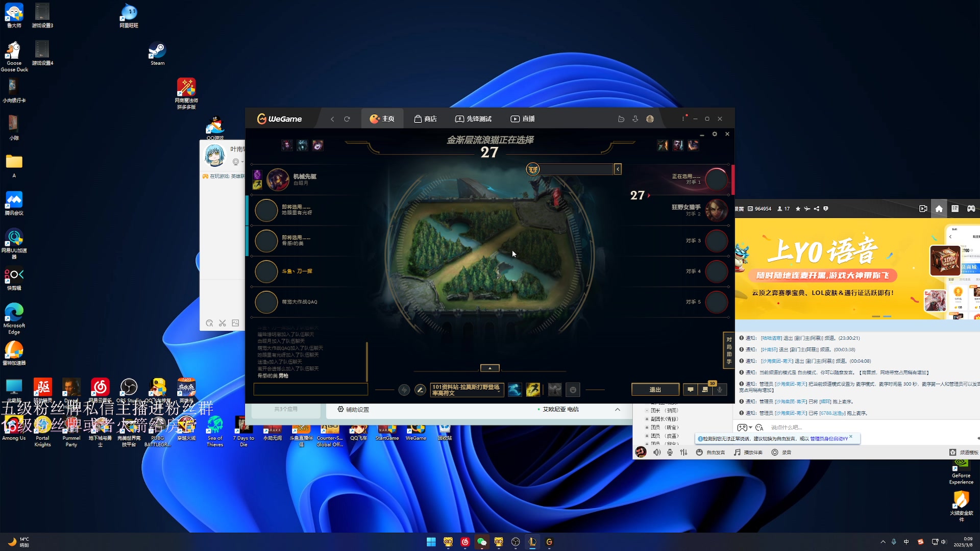Open the emote selector smiley icon
980x551 pixels.
(x=573, y=390)
